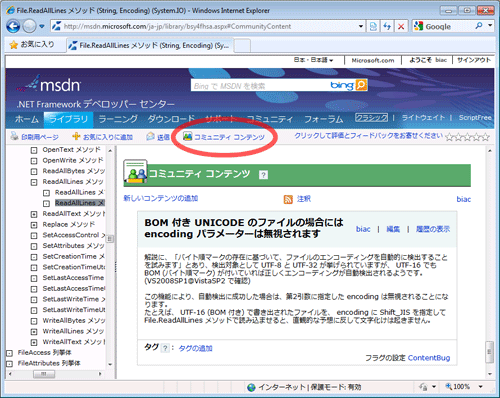
Task: Open the お気に入り favorites star button
Action: click(32, 45)
